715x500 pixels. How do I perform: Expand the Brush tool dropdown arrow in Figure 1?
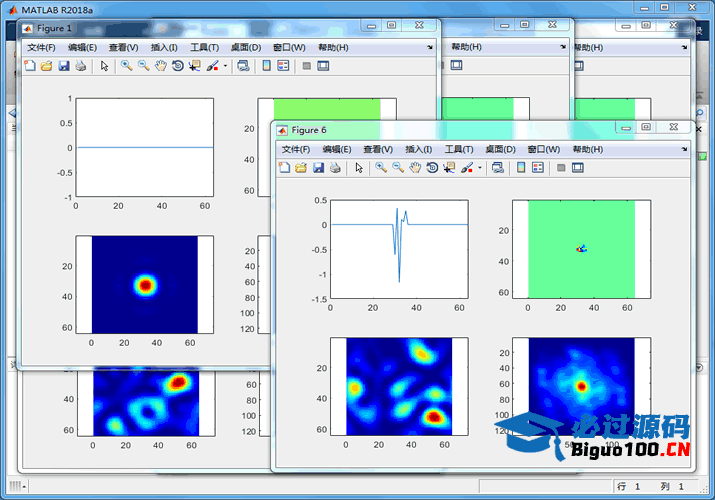[225, 66]
